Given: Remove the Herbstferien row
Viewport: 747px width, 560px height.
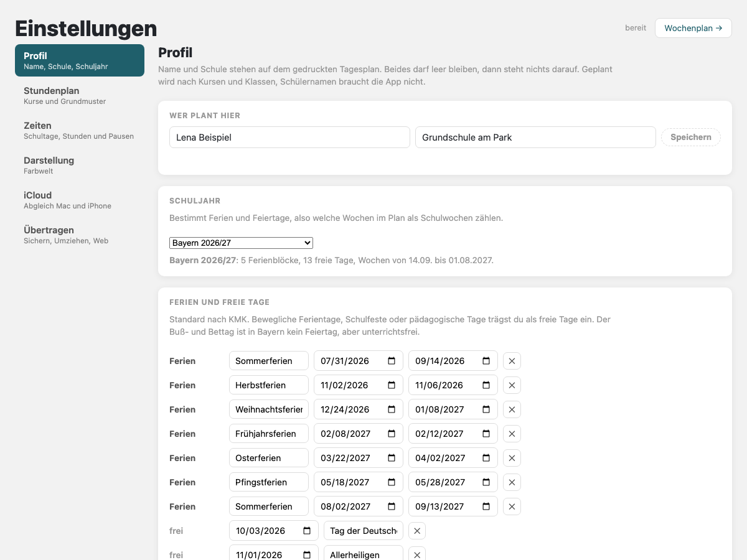Looking at the screenshot, I should click(x=512, y=385).
